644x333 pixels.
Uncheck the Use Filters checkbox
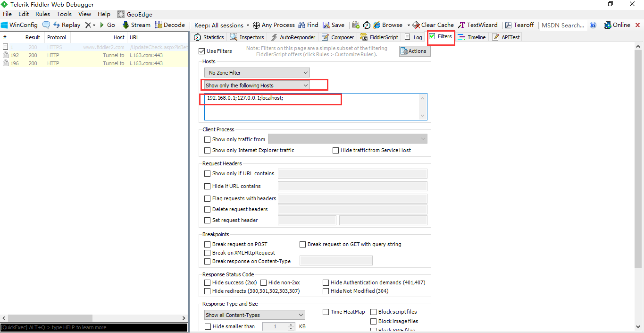[x=202, y=51]
